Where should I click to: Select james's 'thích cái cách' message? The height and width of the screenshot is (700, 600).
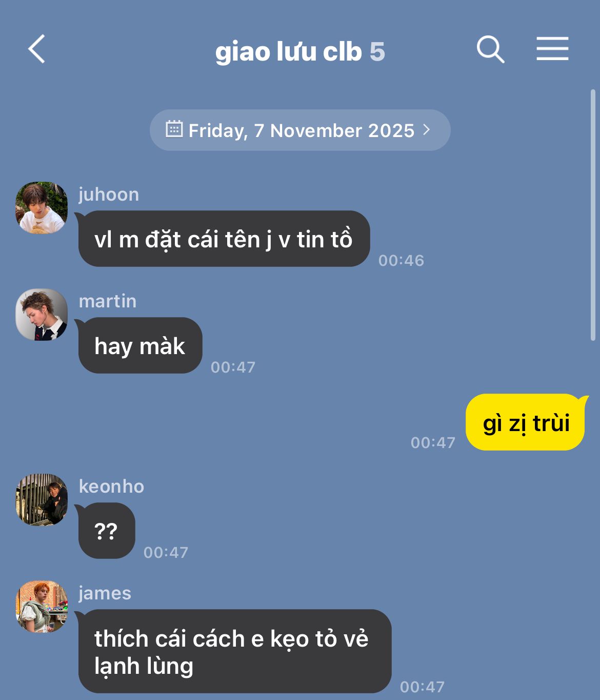pos(234,651)
